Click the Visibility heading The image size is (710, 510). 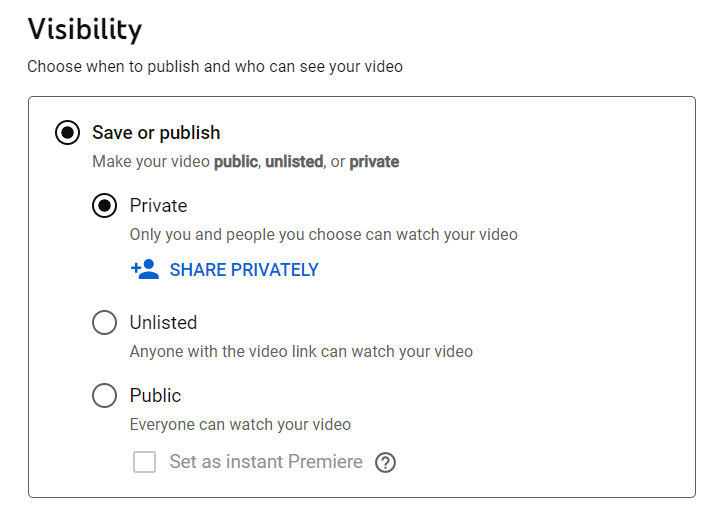(x=85, y=29)
